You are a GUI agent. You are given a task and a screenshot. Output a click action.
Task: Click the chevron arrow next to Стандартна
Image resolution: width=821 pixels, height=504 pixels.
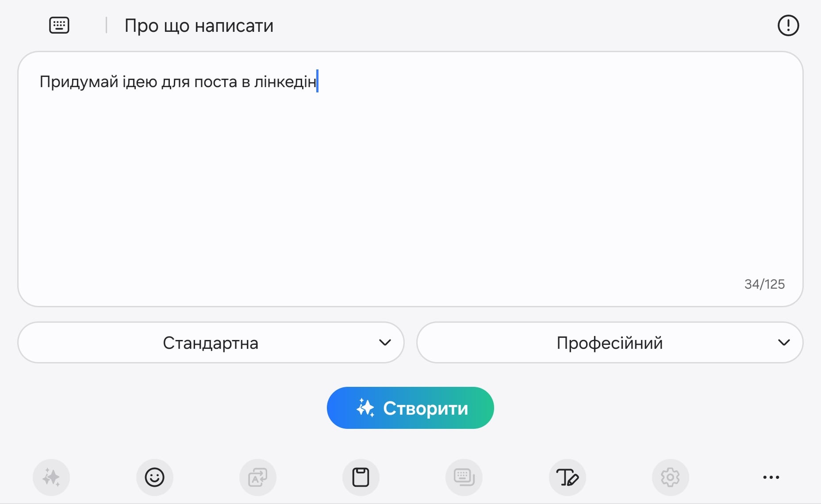(385, 343)
